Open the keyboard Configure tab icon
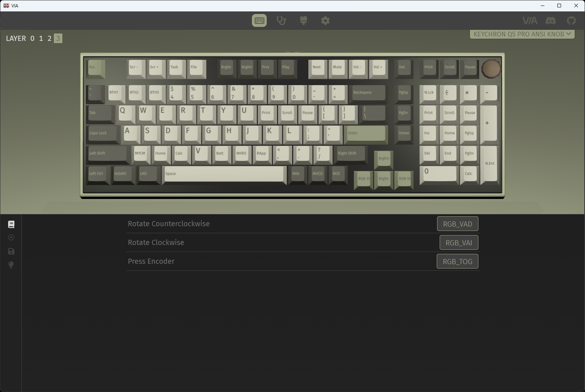This screenshot has width=585, height=392. click(259, 21)
